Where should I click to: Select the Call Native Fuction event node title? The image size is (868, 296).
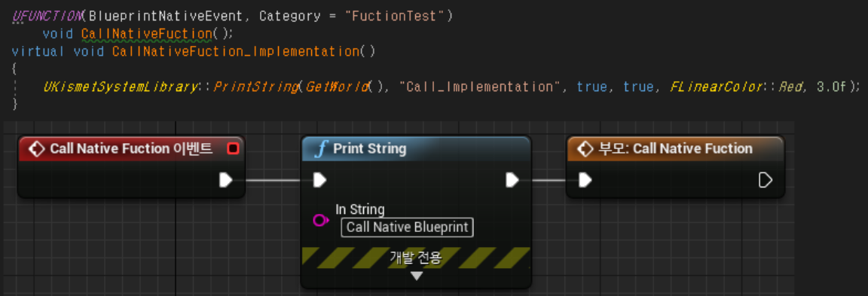[x=131, y=149]
